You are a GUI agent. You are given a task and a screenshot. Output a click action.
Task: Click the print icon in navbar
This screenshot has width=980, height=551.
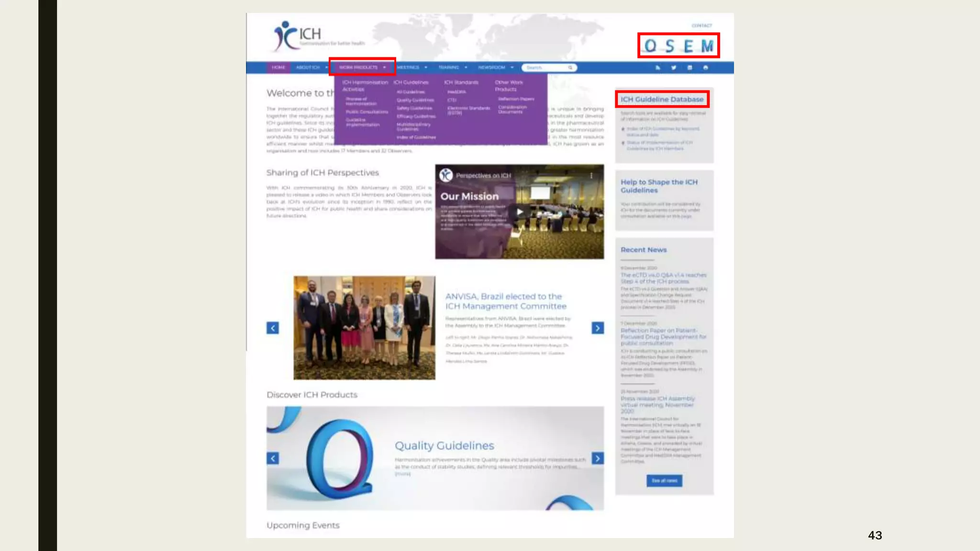705,68
